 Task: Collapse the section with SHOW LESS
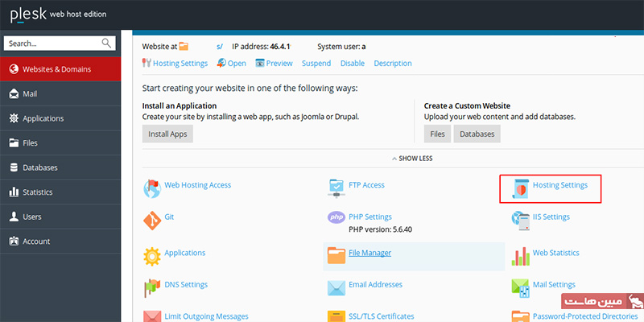point(412,159)
